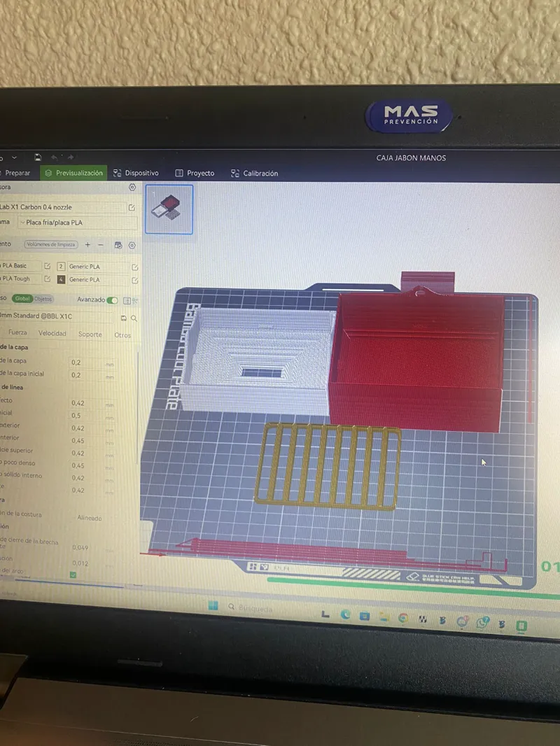Save the process preset with the disk icon
The image size is (560, 746).
pos(124,318)
